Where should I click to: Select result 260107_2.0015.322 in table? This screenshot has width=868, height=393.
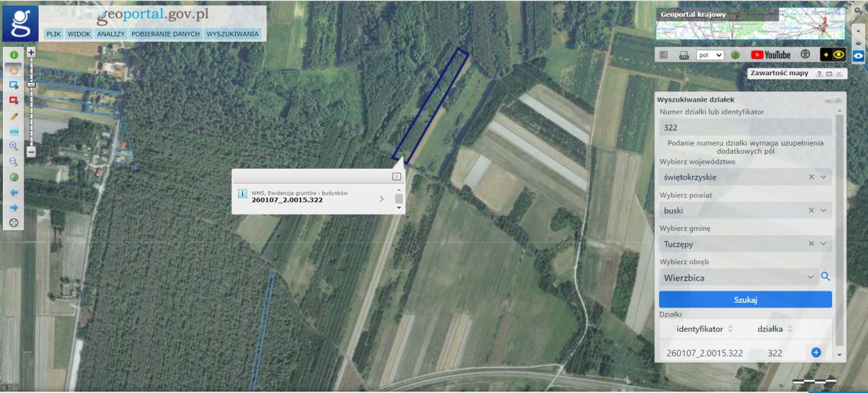tap(705, 353)
